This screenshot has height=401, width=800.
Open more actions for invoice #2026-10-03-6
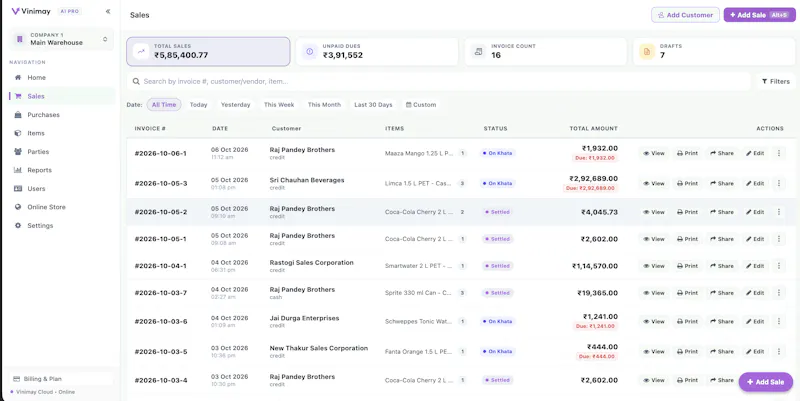(779, 321)
